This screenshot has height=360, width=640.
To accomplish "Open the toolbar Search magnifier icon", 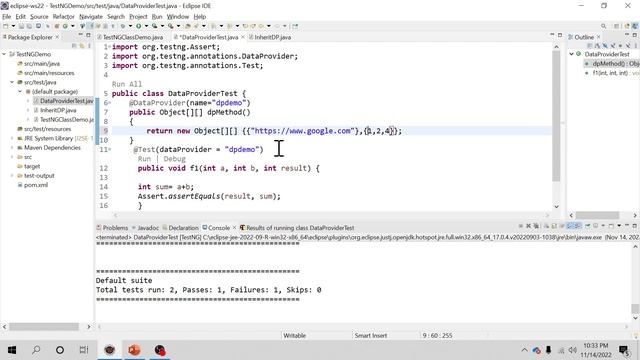I will tap(603, 26).
